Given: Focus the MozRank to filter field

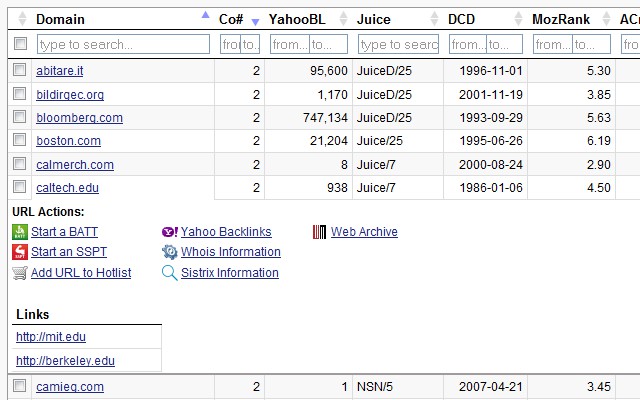Looking at the screenshot, I should (592, 44).
